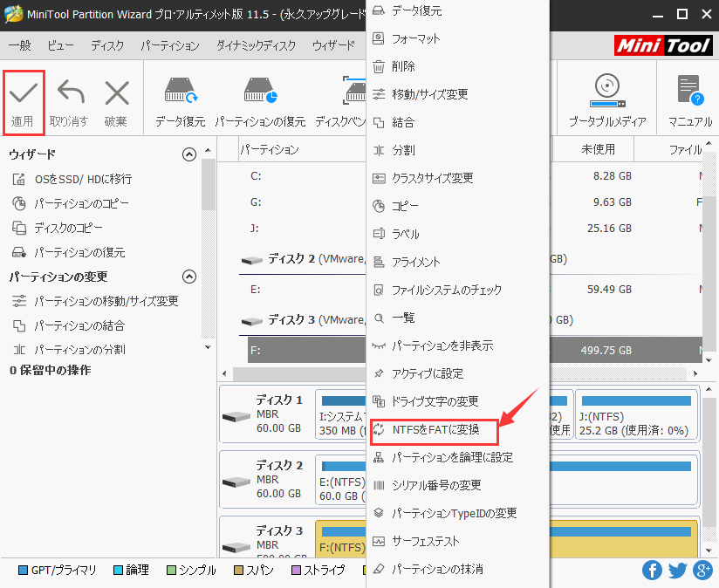719x588 pixels.
Task: Collapse the ウィザード sidebar section
Action: 189,154
